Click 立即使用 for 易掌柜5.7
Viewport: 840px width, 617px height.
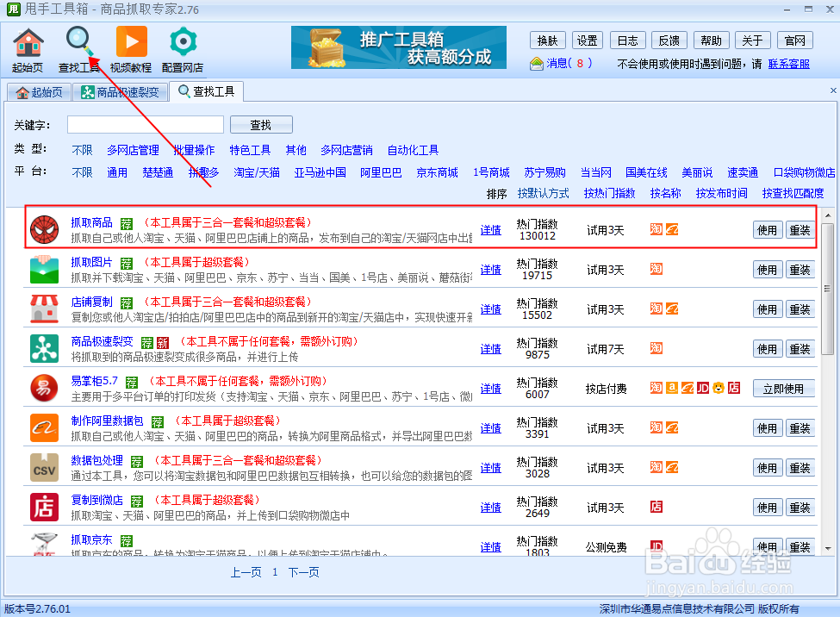pos(784,389)
